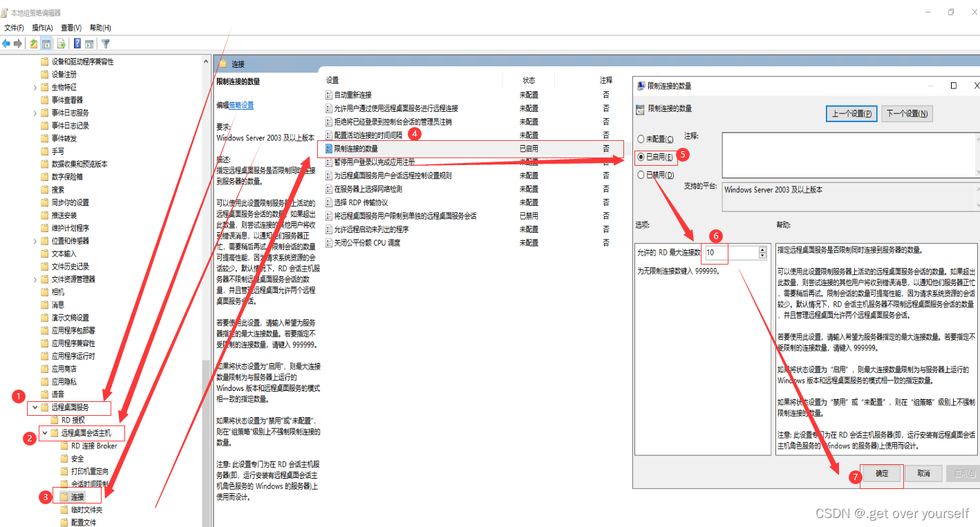Click the export list toolbar icon
This screenshot has height=527, width=980.
pyautogui.click(x=62, y=44)
